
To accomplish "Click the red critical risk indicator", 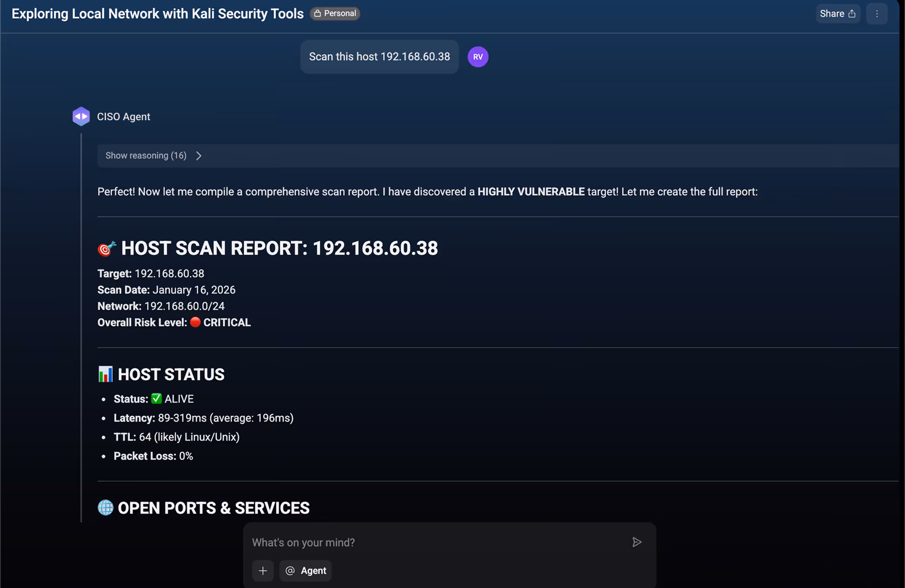I will [x=195, y=322].
